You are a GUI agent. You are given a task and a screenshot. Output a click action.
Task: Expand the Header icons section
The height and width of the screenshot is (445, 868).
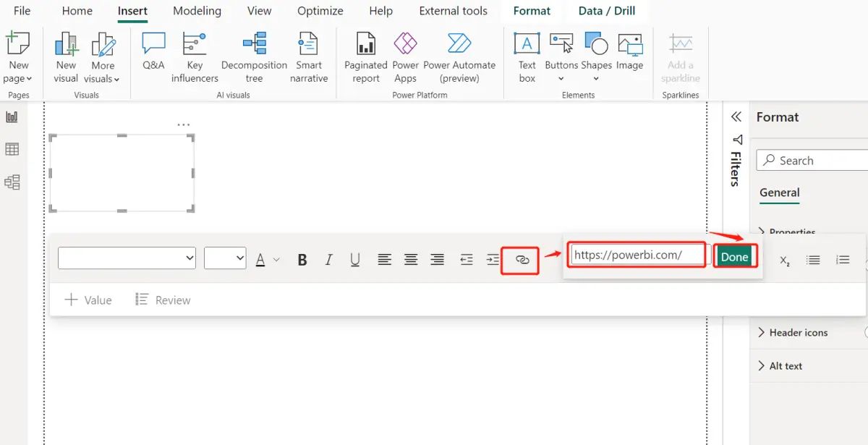tap(793, 332)
